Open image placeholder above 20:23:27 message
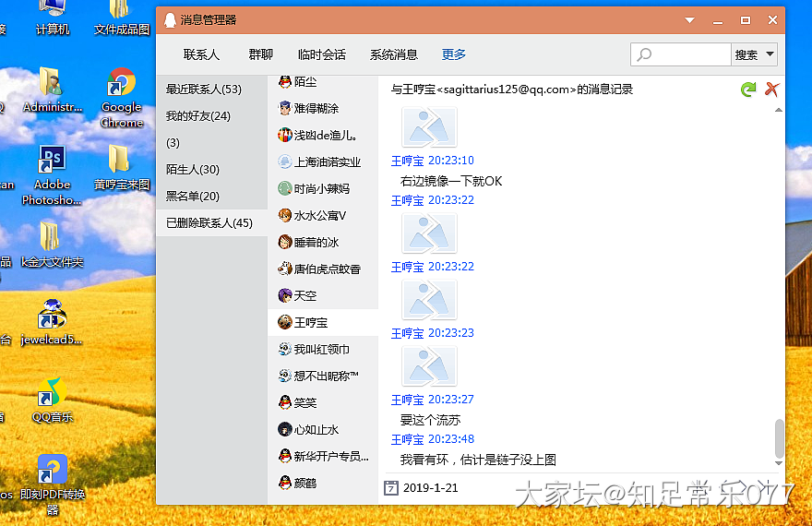Viewport: 812px width, 526px height. click(x=429, y=366)
